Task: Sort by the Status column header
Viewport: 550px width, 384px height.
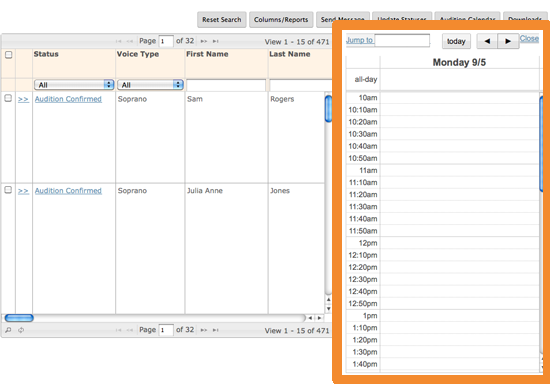Action: 46,54
